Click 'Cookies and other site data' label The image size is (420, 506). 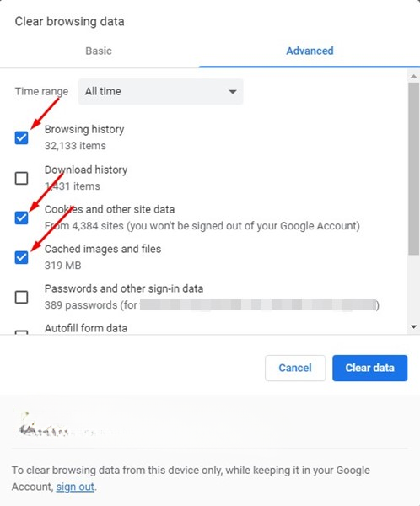pos(110,209)
